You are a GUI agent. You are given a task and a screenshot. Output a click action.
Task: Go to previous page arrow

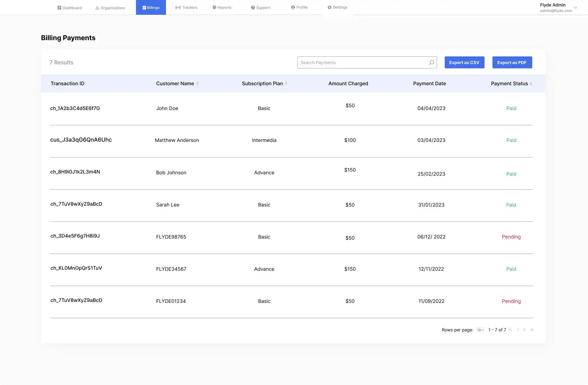point(518,330)
